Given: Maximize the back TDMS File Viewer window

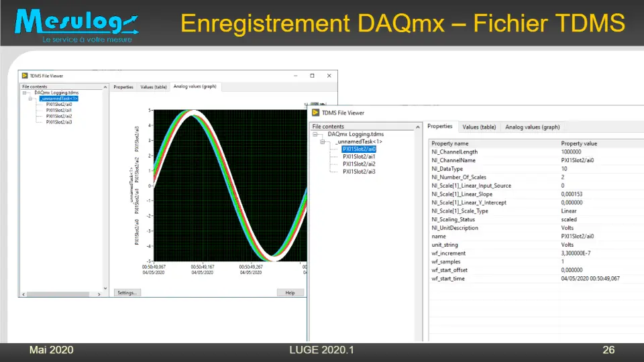Looking at the screenshot, I should tap(312, 76).
